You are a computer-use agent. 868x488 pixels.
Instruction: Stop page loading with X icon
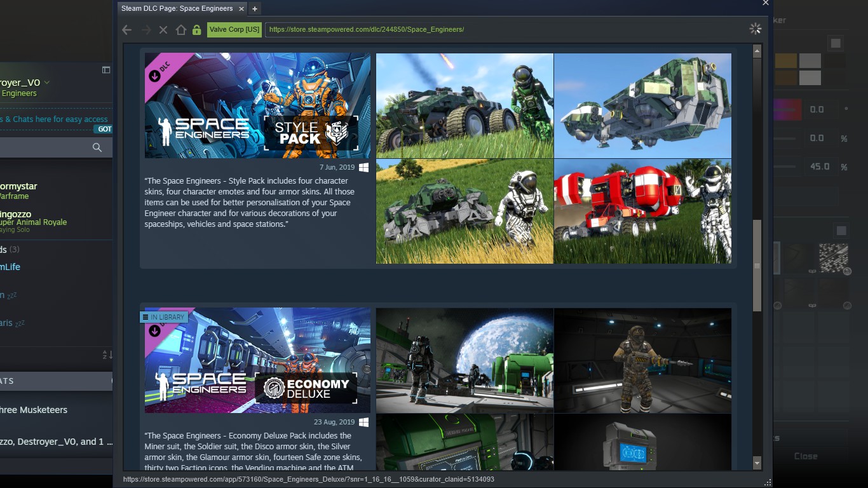[163, 30]
